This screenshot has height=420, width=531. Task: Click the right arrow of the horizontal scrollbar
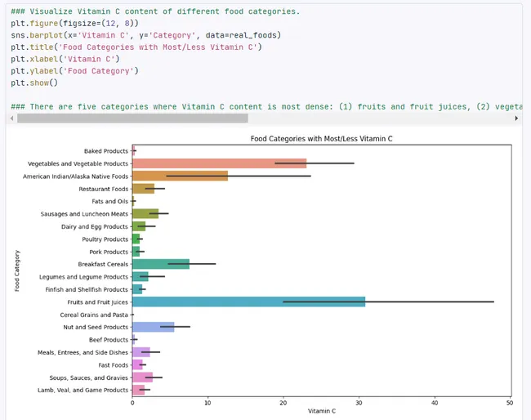[x=516, y=118]
